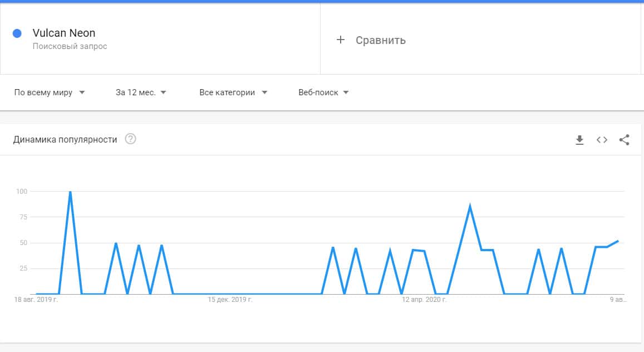Click the blue Vulcan Neon color dot

pos(17,33)
